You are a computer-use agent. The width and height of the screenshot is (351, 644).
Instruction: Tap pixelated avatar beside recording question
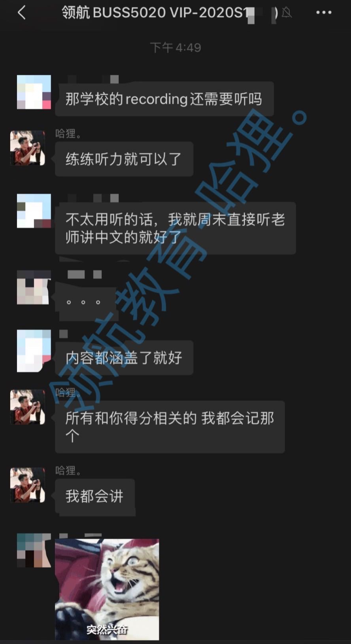[x=34, y=92]
